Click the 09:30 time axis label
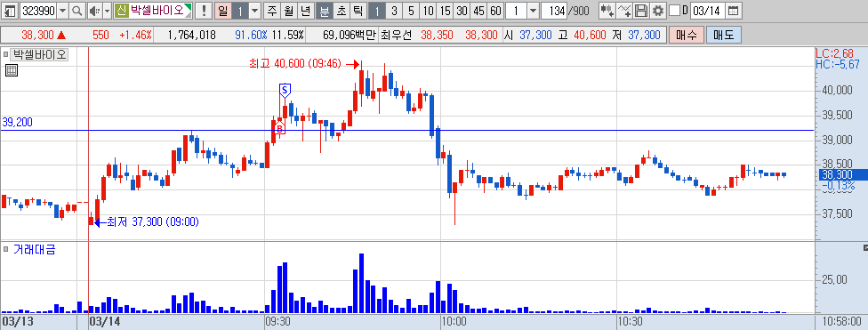868x330 pixels. [277, 322]
